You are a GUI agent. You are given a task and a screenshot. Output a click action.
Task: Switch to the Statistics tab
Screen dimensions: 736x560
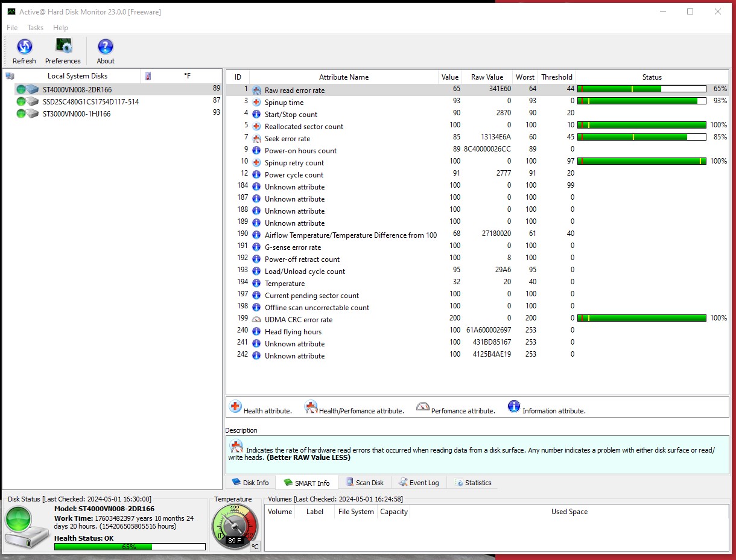click(x=472, y=482)
